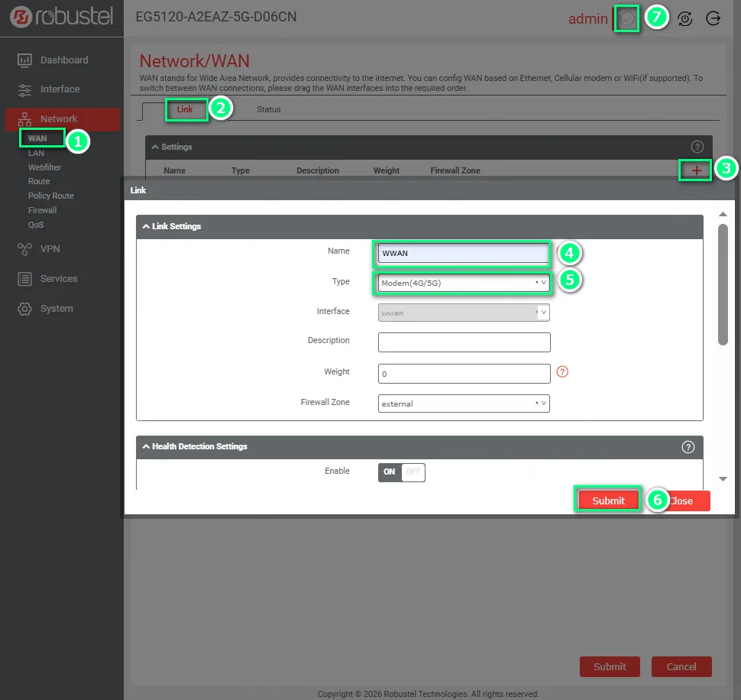
Task: Open the Firewall Zone dropdown
Action: (x=464, y=403)
